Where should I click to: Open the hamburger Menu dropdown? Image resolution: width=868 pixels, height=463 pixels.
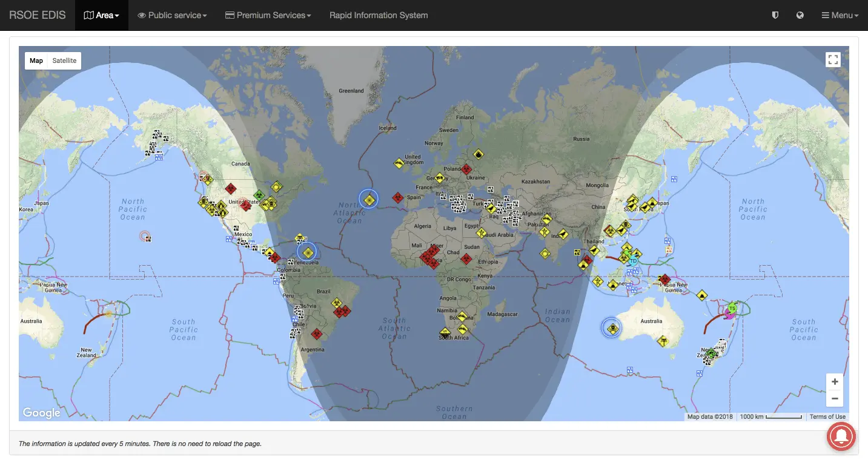click(x=840, y=15)
